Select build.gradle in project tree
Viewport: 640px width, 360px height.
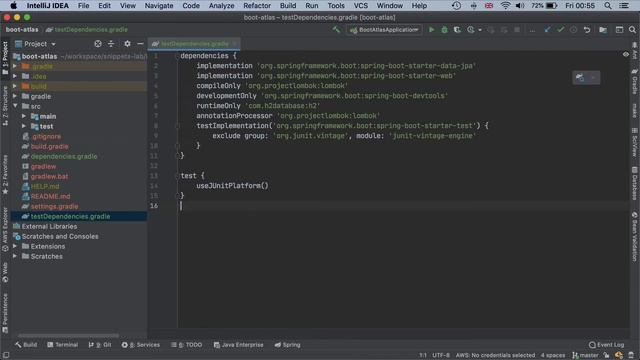[x=49, y=146]
